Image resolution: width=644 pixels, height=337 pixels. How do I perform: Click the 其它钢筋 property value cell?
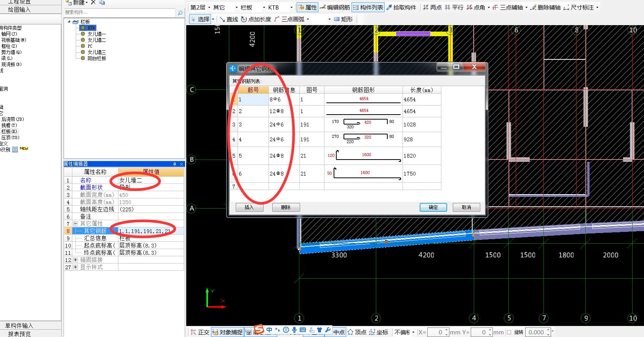pos(151,231)
